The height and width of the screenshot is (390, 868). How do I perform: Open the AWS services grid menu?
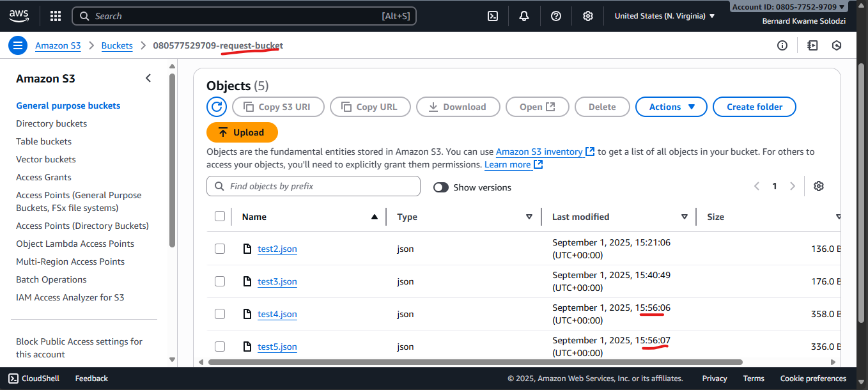coord(56,16)
